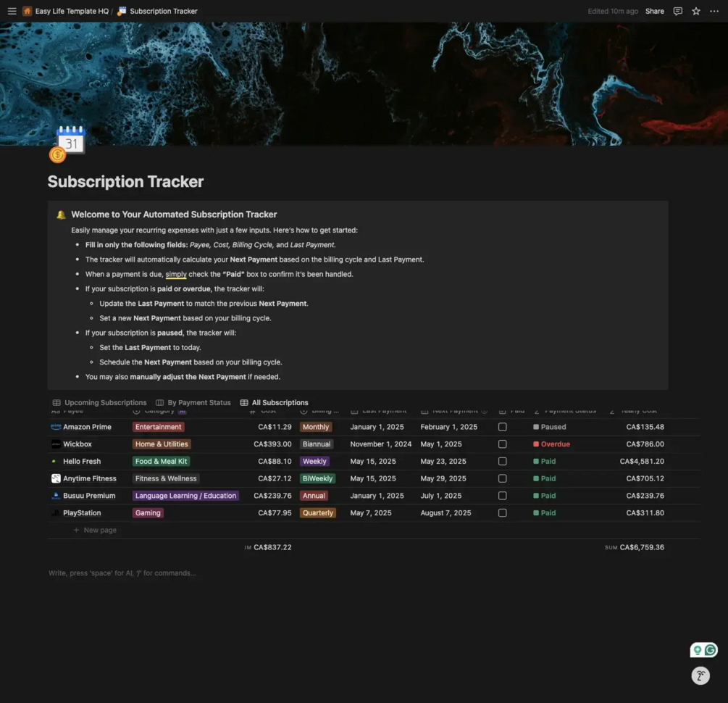Change Biannual billing cycle tag
This screenshot has width=728, height=703.
coord(317,444)
